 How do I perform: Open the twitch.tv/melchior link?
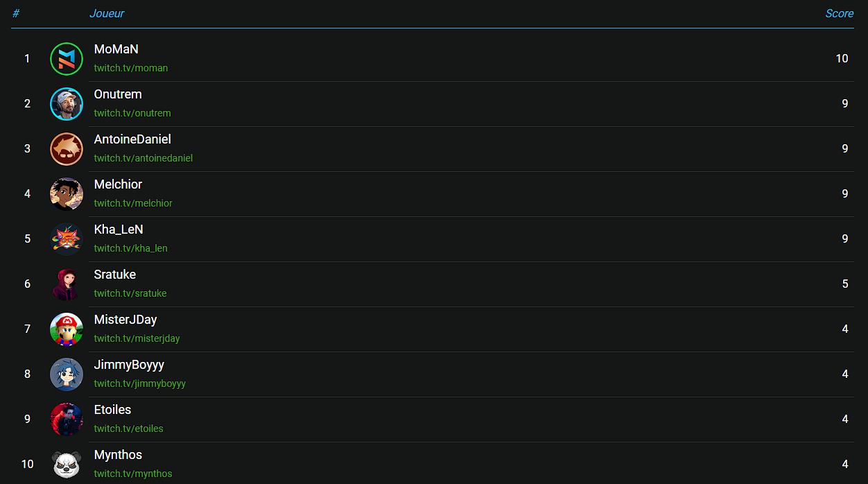point(133,203)
